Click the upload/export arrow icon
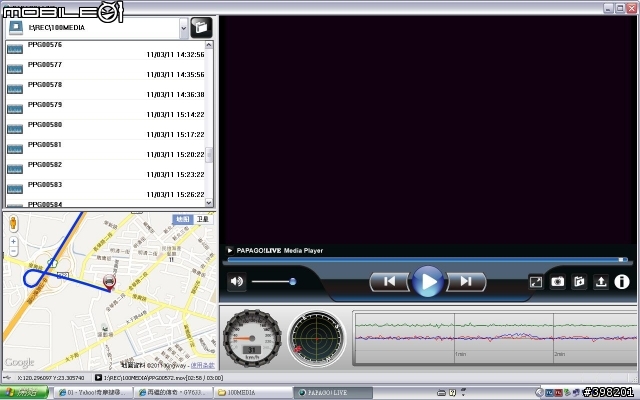Viewport: 640px width, 400px height. (x=601, y=282)
